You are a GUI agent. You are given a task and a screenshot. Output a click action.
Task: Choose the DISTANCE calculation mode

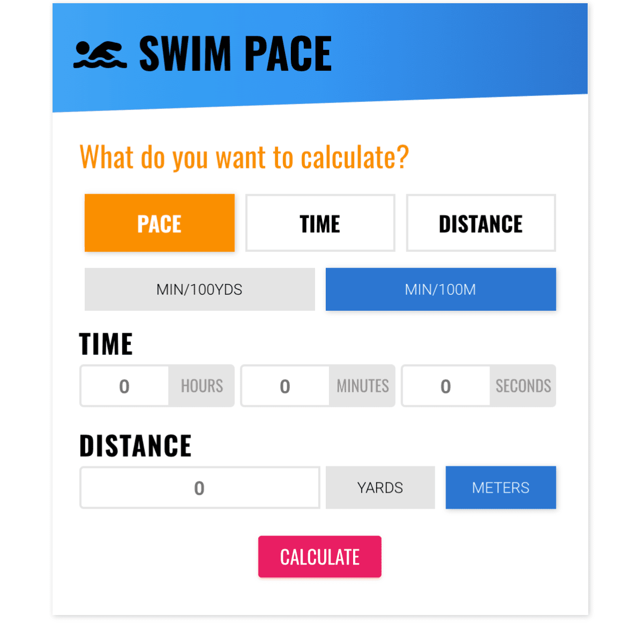(x=481, y=223)
